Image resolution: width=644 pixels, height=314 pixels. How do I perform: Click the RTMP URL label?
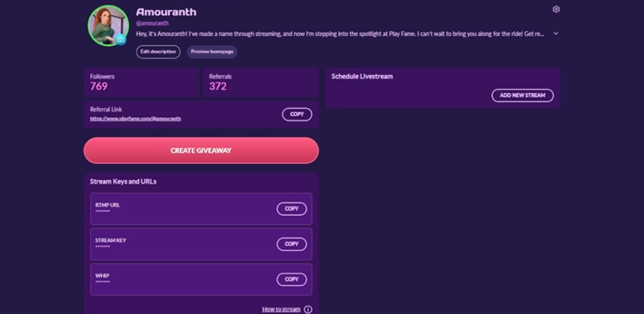point(108,205)
